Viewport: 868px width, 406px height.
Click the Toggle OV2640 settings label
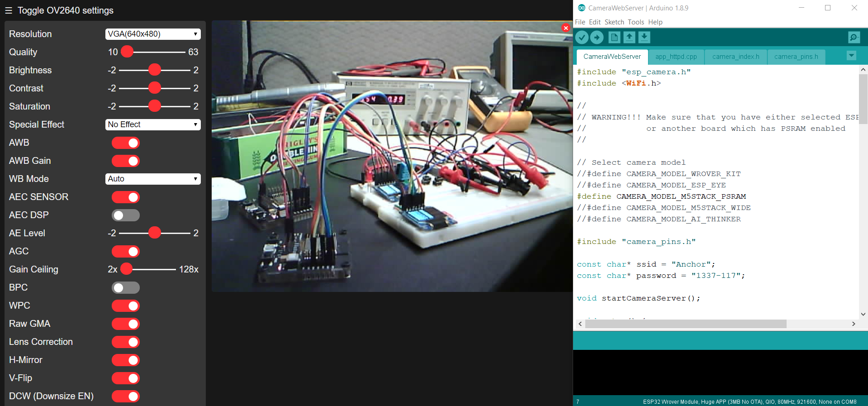click(x=66, y=10)
